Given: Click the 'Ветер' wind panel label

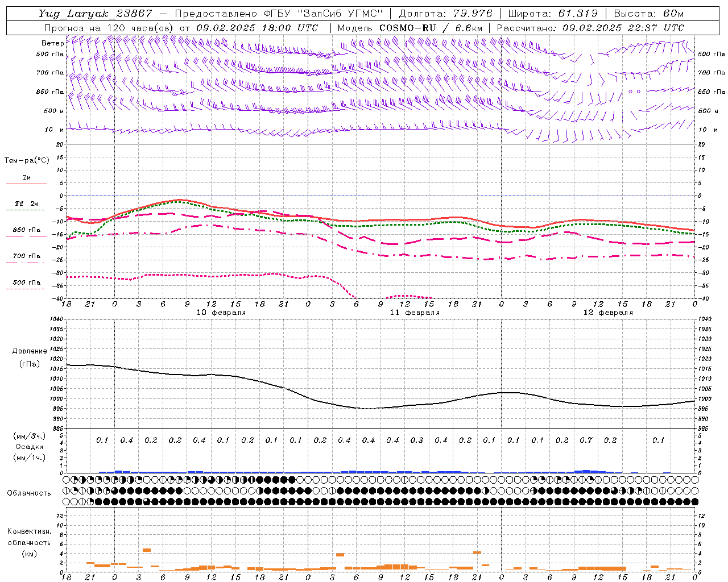Looking at the screenshot, I should tap(52, 43).
